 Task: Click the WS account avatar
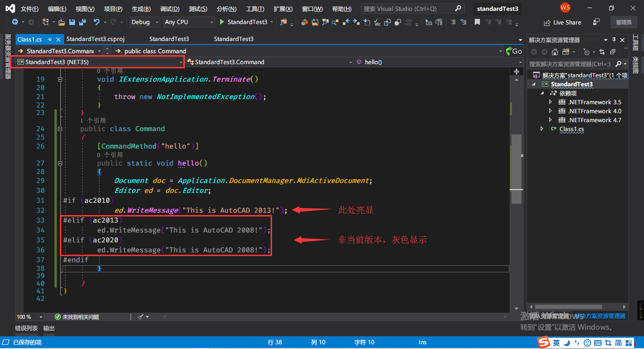click(565, 8)
